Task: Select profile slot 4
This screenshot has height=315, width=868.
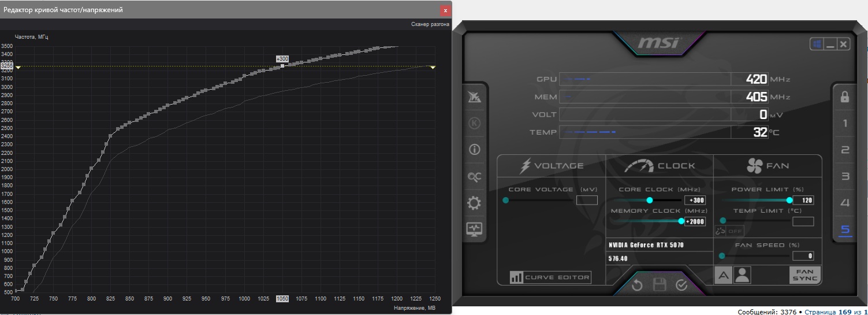Action: coord(845,203)
